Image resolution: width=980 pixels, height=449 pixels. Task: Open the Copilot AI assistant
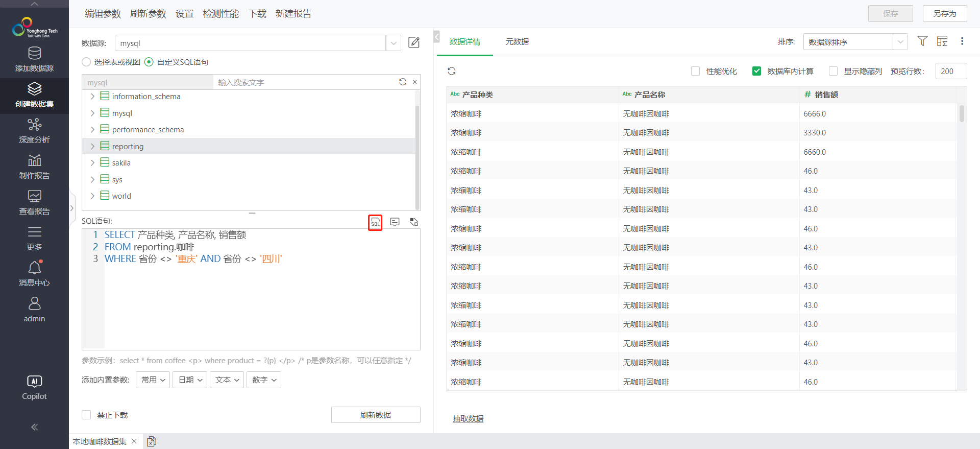tap(34, 388)
